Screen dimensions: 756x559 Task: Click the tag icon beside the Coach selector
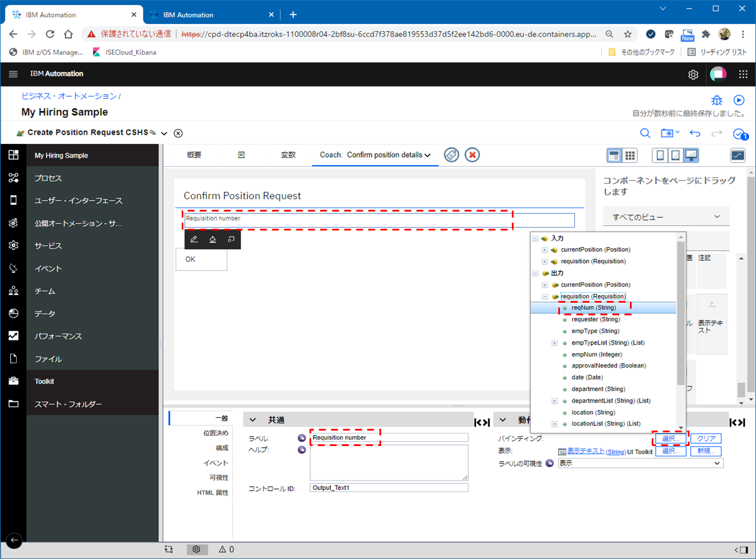point(452,155)
